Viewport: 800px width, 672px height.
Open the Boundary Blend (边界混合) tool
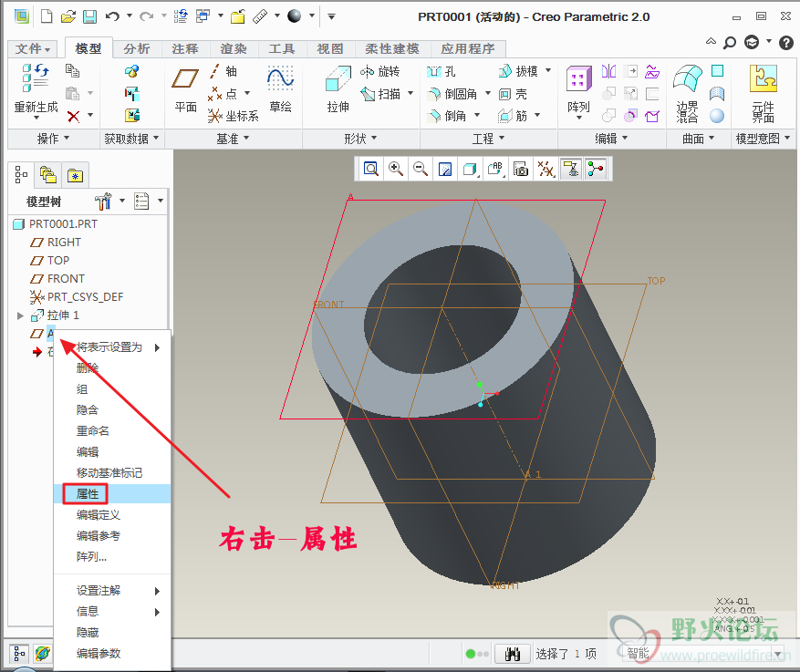tap(687, 93)
